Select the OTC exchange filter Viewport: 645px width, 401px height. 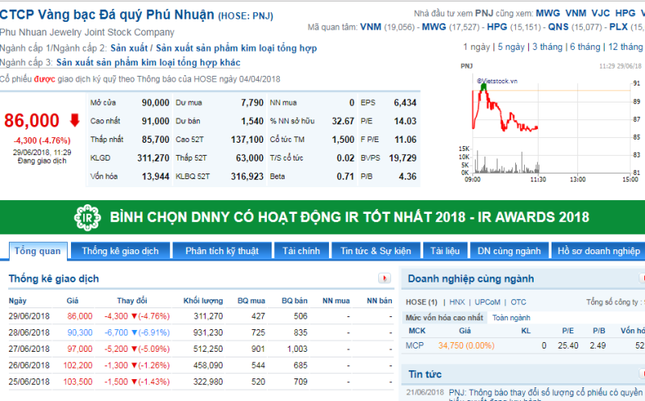coord(518,302)
